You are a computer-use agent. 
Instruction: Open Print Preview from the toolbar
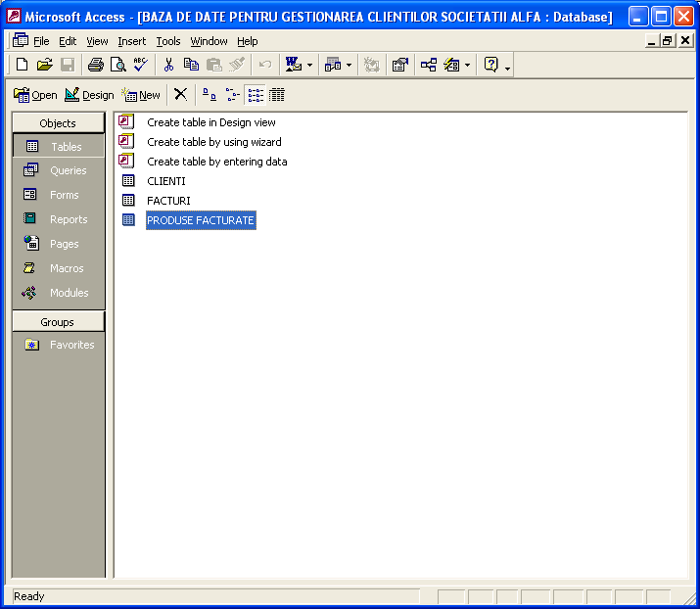click(x=118, y=66)
